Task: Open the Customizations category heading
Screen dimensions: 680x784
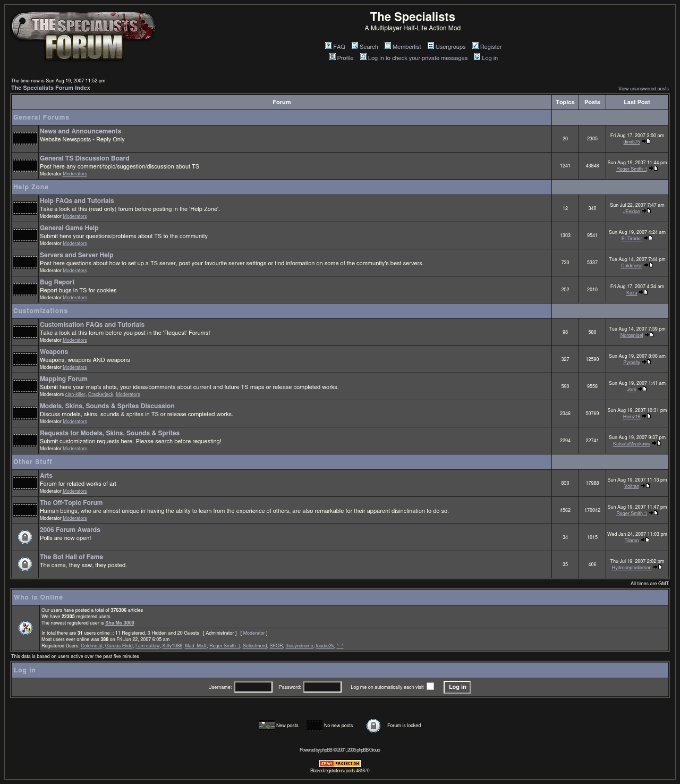Action: point(40,311)
